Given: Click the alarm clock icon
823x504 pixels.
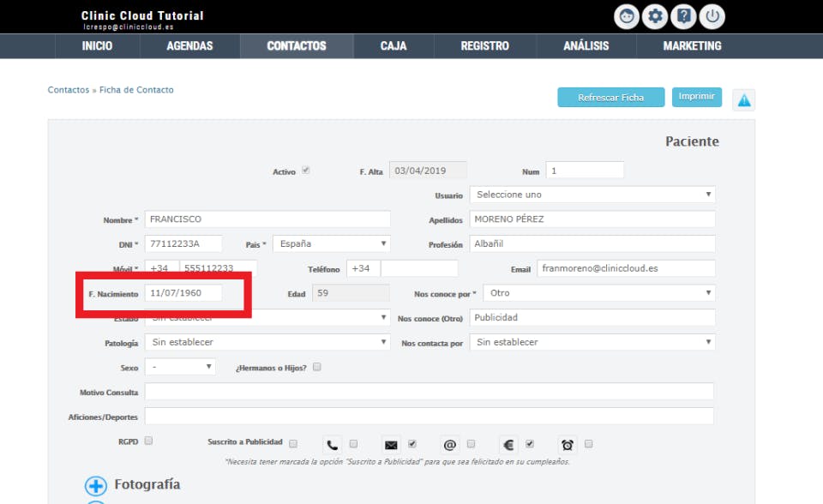Looking at the screenshot, I should 568,445.
